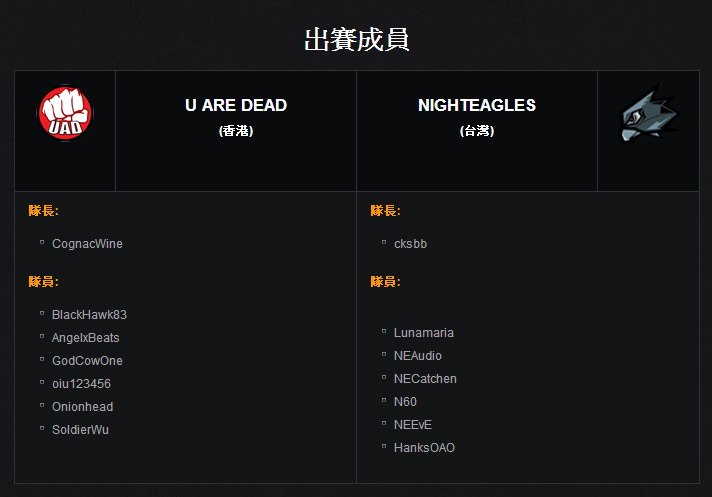This screenshot has height=497, width=712.
Task: Select member oiu123456
Action: pos(81,384)
